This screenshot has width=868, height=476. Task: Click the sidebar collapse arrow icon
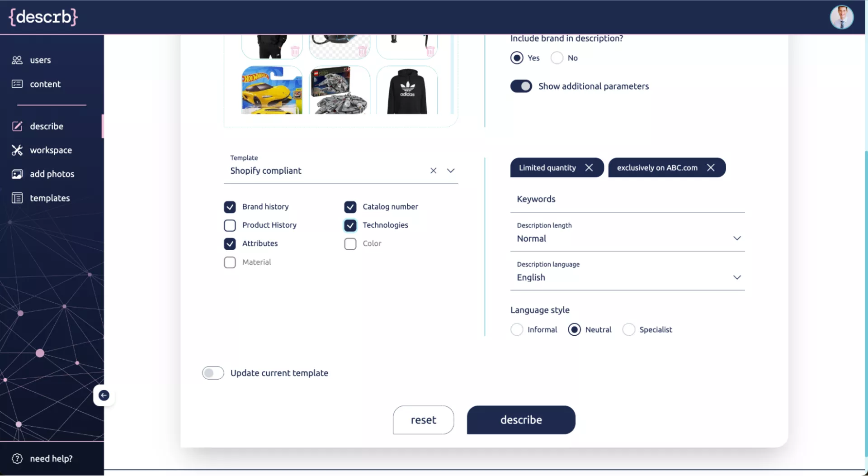click(x=104, y=395)
